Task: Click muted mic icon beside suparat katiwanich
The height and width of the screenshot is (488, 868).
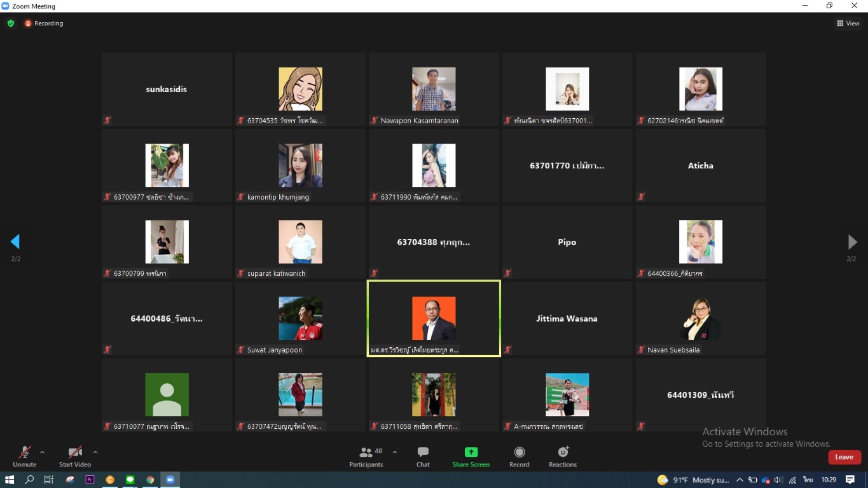Action: 241,273
